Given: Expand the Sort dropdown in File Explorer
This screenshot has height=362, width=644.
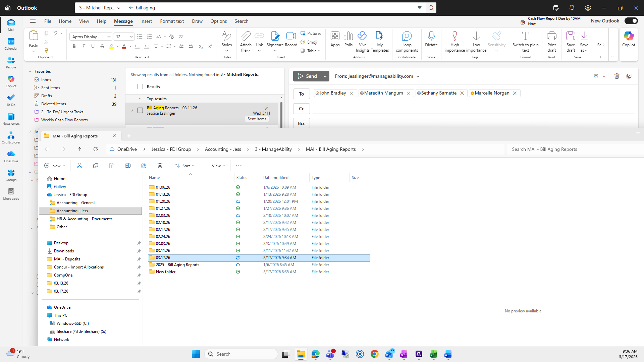Looking at the screenshot, I should point(184,166).
